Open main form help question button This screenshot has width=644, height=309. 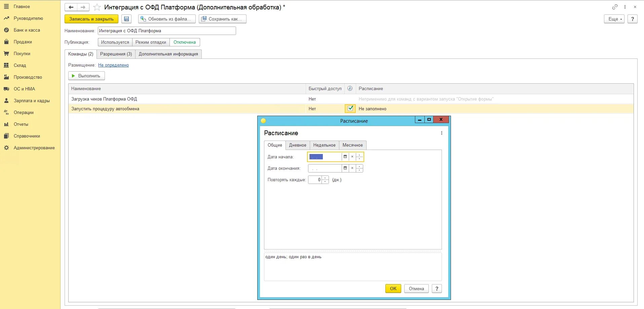click(x=633, y=19)
